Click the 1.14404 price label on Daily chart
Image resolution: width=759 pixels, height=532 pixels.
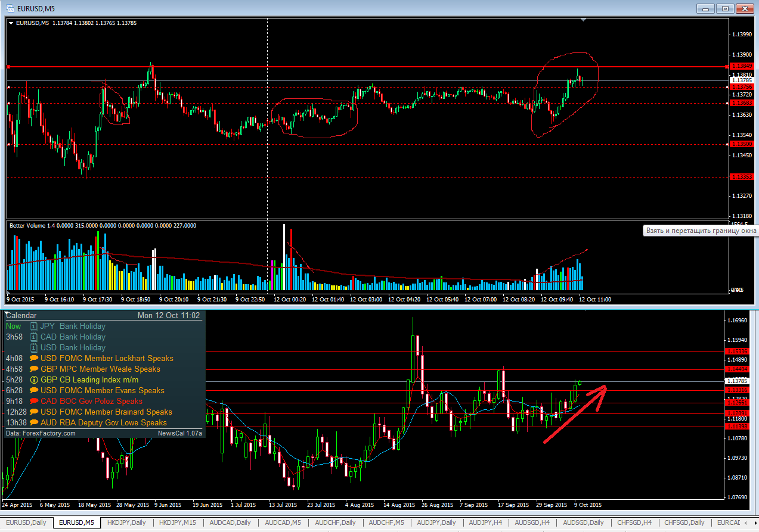click(737, 369)
